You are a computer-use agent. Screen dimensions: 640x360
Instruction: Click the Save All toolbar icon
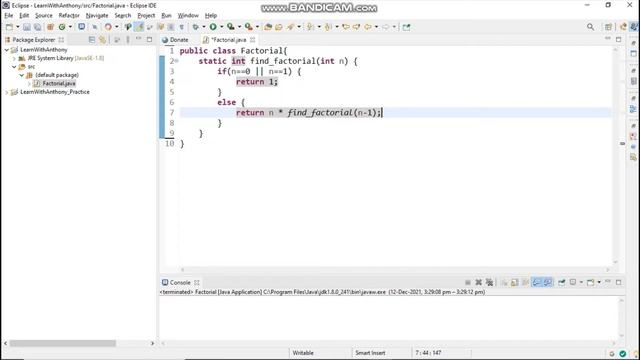tap(37, 27)
